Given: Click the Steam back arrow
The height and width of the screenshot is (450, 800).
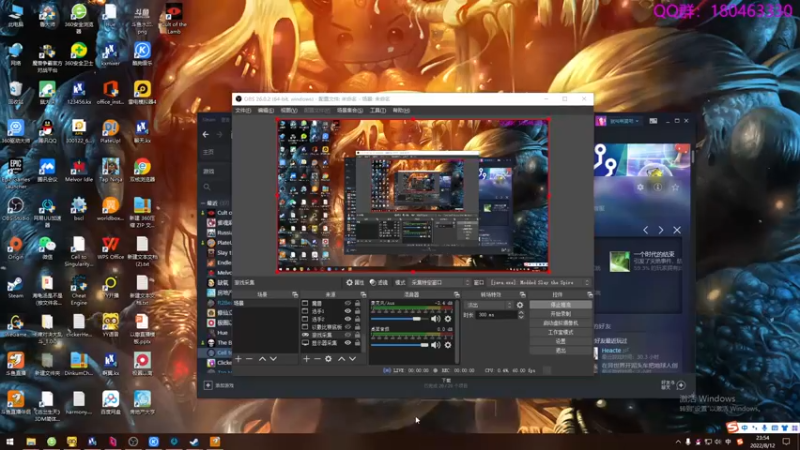Looking at the screenshot, I should [206, 134].
